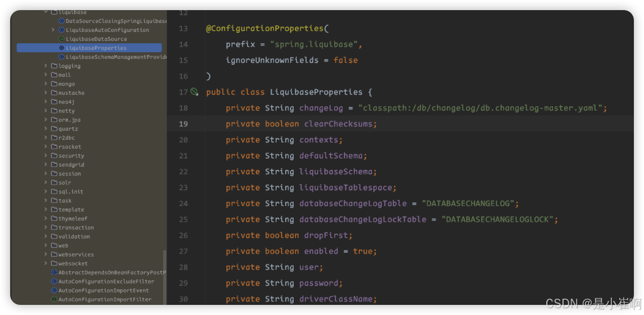Click the AutoConfigurationExcludeFilter class icon
The width and height of the screenshot is (644, 315).
[54, 282]
